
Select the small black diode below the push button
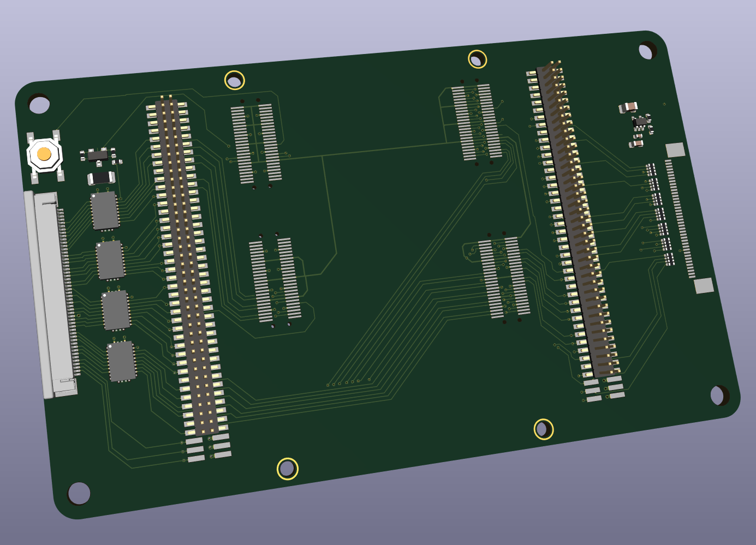(101, 178)
